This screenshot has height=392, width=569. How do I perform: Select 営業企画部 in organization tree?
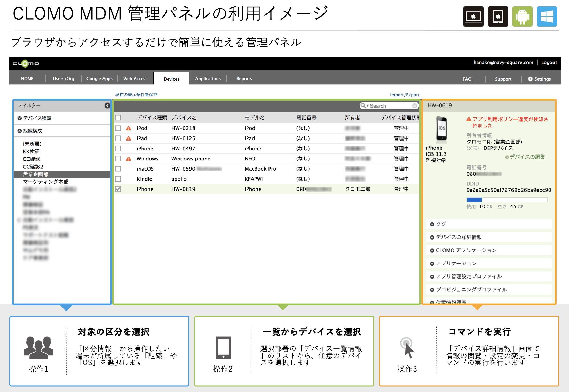point(62,174)
